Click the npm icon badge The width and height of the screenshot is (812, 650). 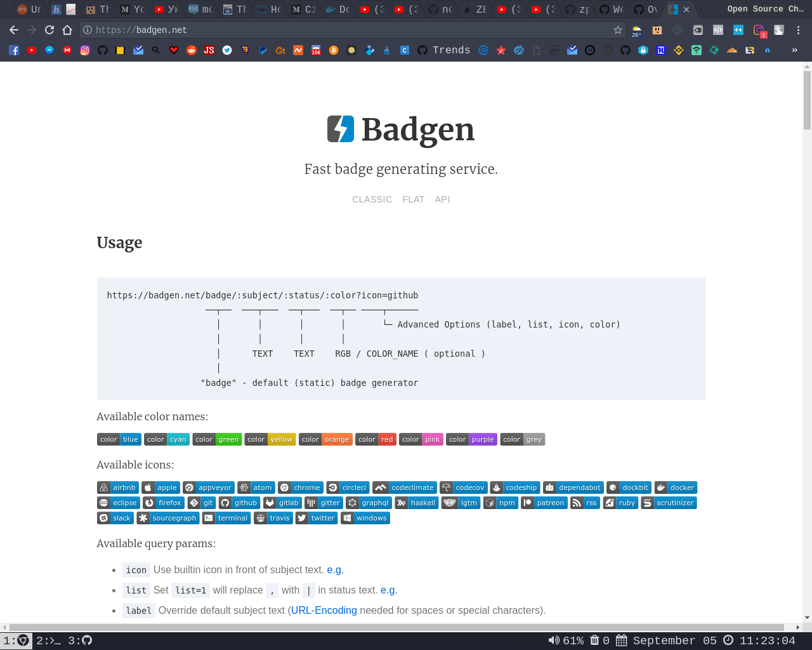(x=501, y=503)
